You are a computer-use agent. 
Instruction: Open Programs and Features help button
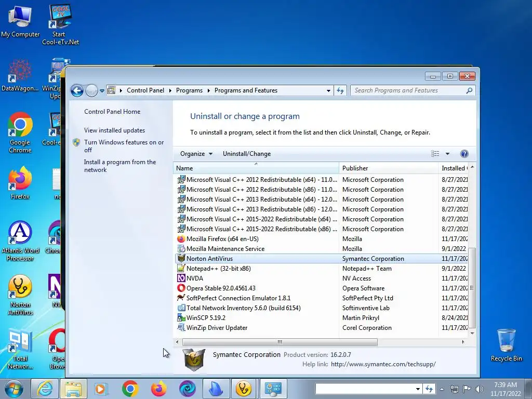(464, 154)
